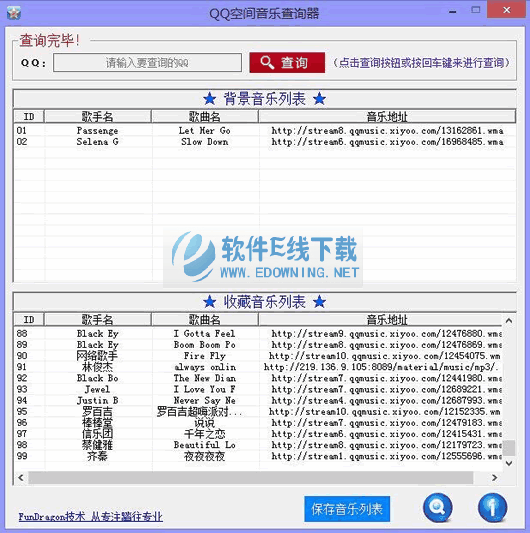The width and height of the screenshot is (530, 533).
Task: Select Fire Fly song row
Action: (x=258, y=356)
